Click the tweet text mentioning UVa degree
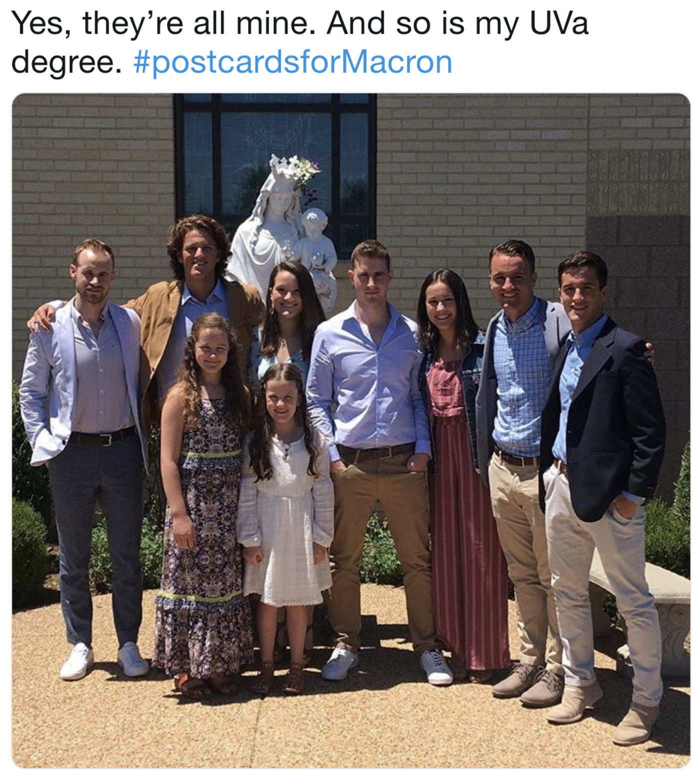The width and height of the screenshot is (700, 779). (x=300, y=43)
